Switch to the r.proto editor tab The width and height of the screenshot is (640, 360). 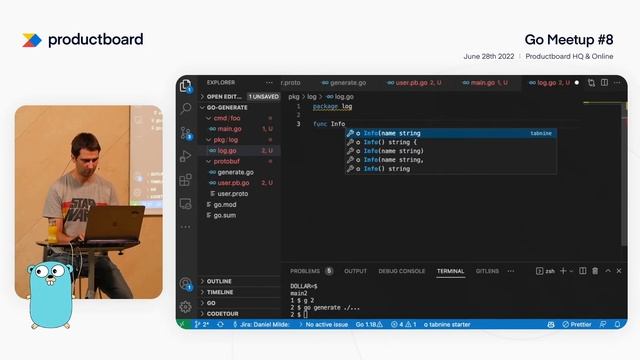click(x=291, y=82)
